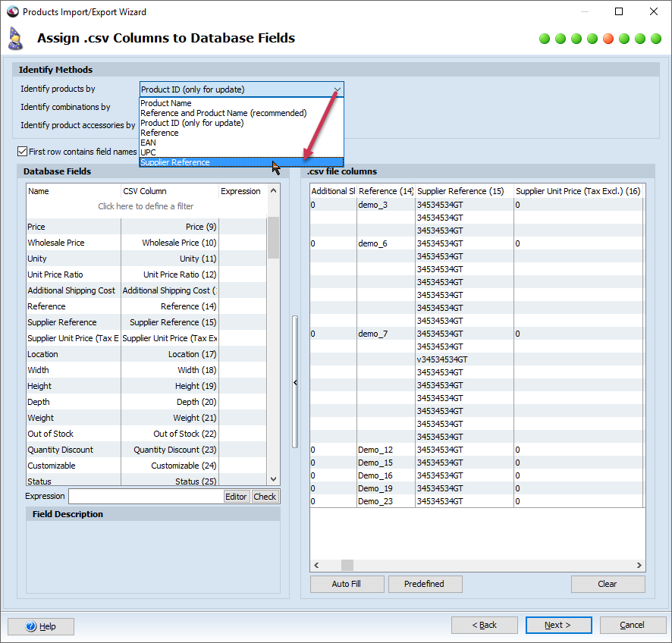The width and height of the screenshot is (672, 643).
Task: Open the expression Editor button
Action: click(x=236, y=497)
